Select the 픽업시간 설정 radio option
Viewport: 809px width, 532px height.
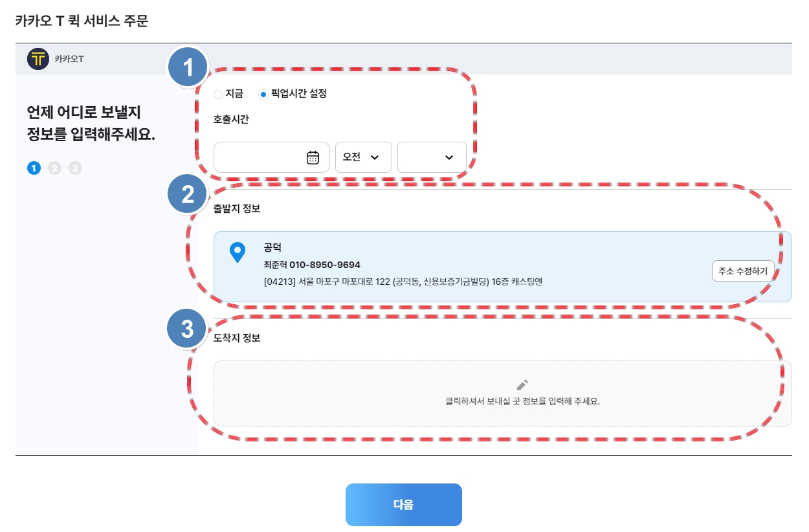coord(293,94)
